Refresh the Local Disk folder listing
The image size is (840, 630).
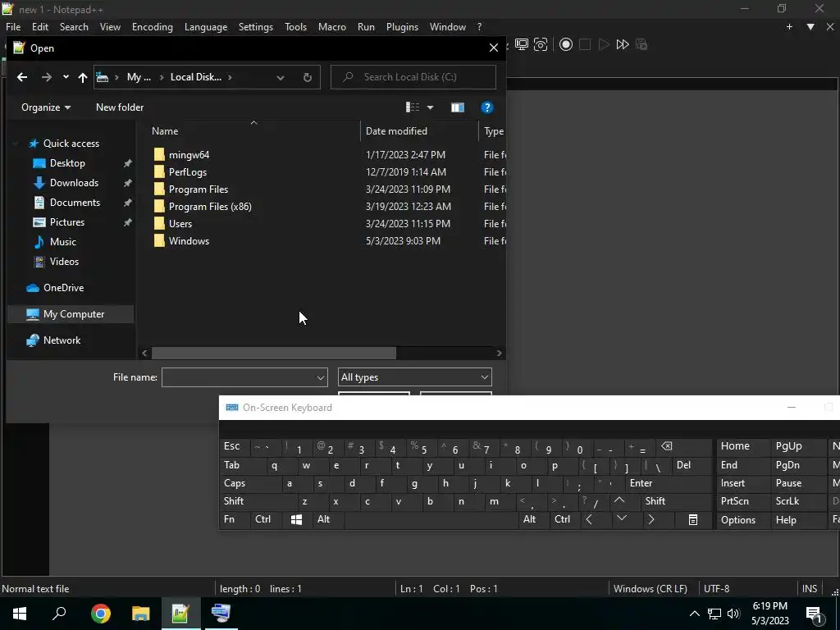tap(307, 77)
